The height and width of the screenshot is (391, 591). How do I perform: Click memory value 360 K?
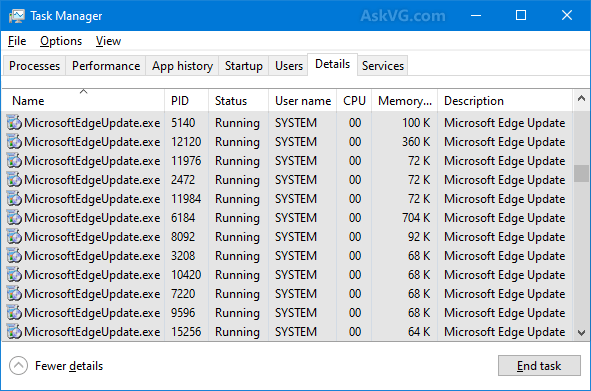pyautogui.click(x=416, y=142)
